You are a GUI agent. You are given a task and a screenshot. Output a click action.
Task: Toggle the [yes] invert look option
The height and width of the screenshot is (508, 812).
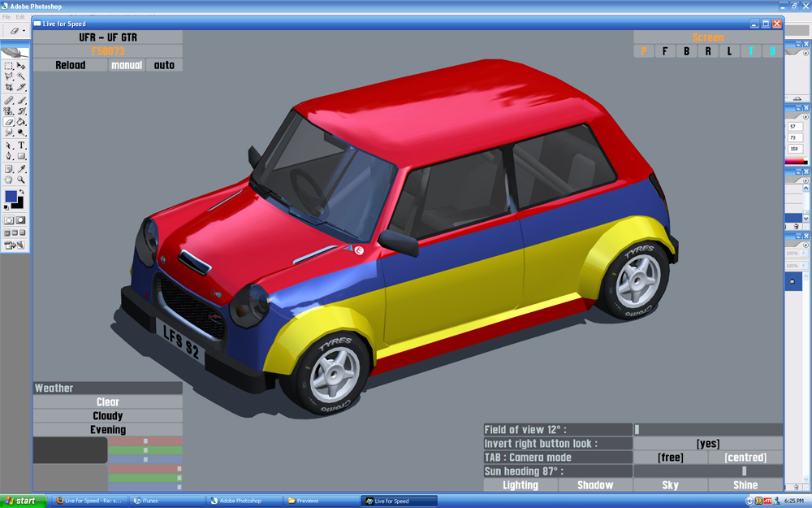click(708, 444)
